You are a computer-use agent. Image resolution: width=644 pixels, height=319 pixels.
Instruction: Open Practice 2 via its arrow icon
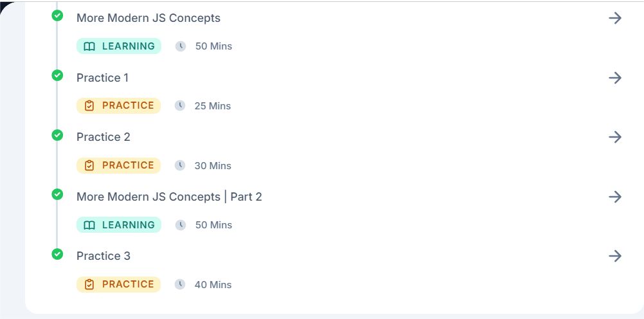pyautogui.click(x=615, y=137)
